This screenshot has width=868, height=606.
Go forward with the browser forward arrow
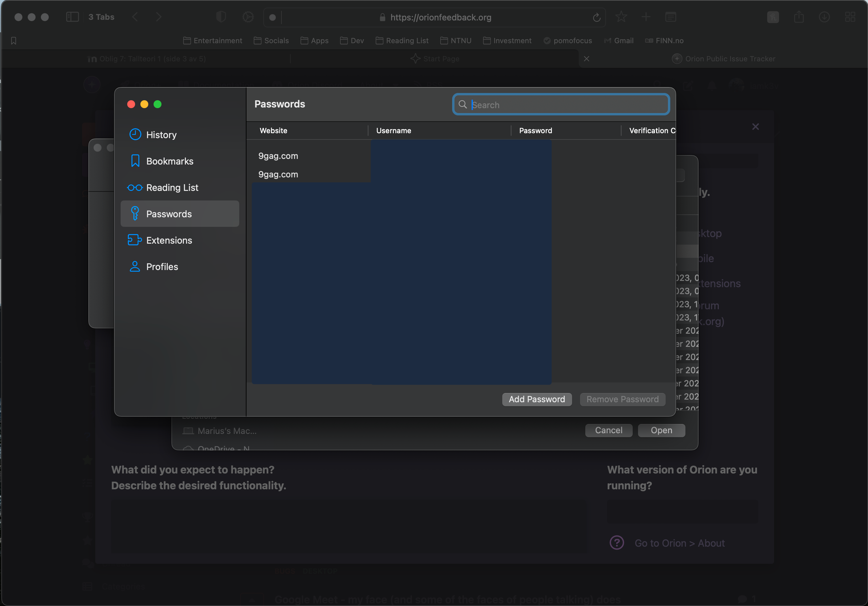pos(159,17)
